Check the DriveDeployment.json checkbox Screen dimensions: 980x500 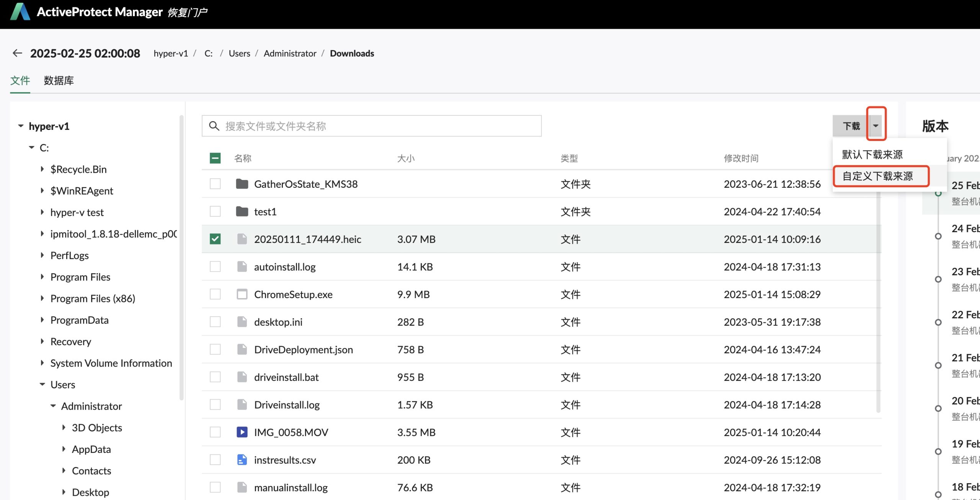(x=215, y=349)
